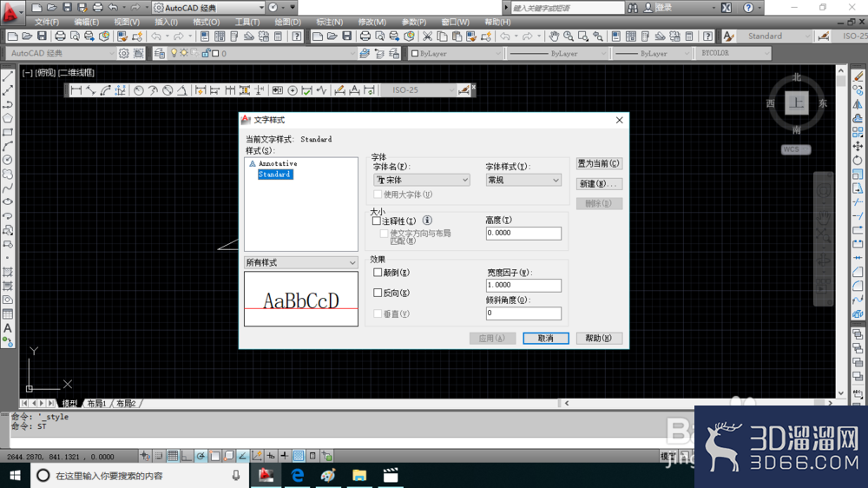
Task: Check the 反向 effect option
Action: (378, 293)
